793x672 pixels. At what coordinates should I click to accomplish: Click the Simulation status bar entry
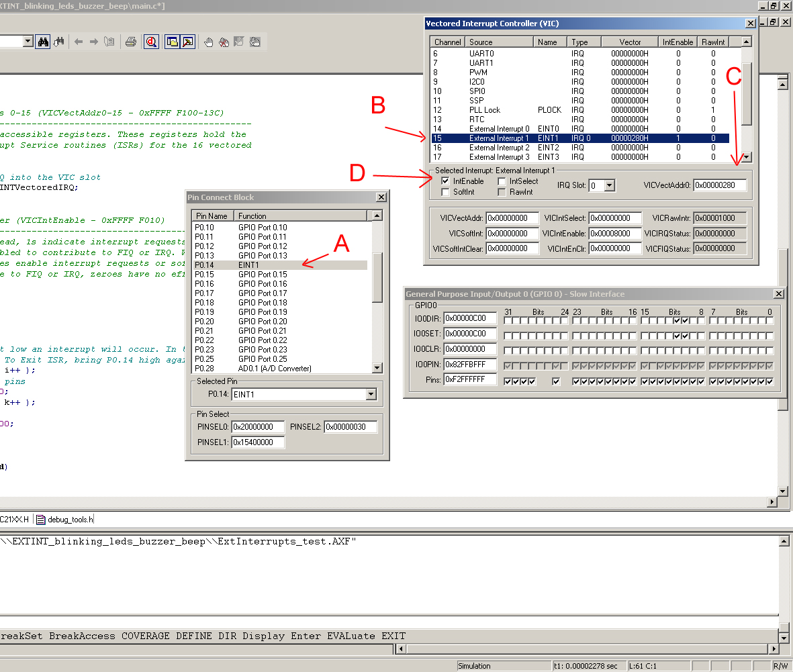[503, 666]
